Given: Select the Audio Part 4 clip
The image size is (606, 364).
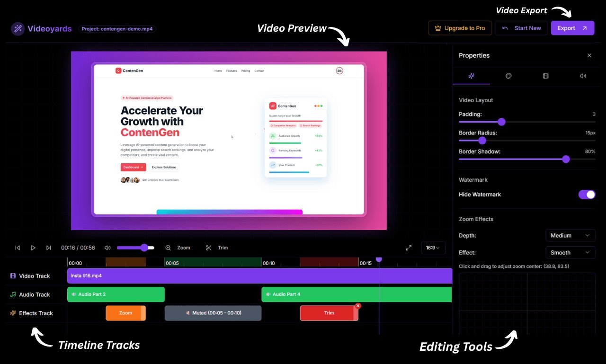Looking at the screenshot, I should point(356,294).
